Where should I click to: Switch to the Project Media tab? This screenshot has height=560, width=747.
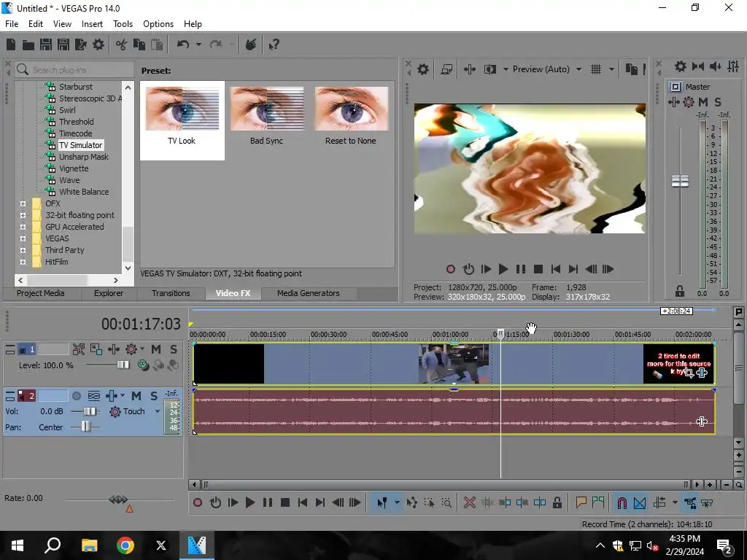(x=41, y=293)
